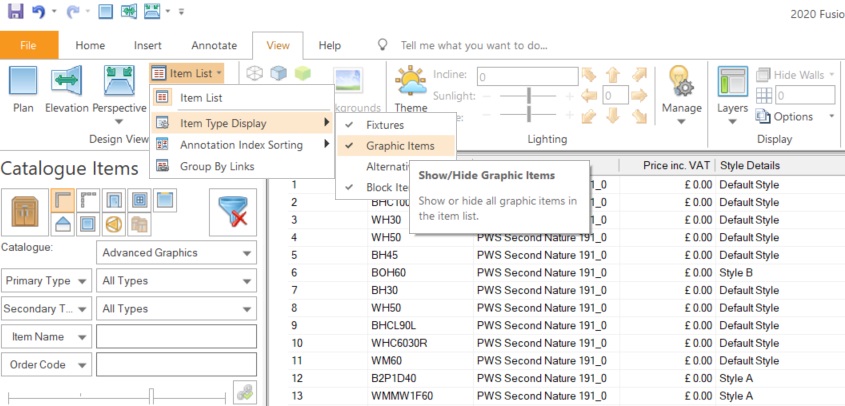Open Item Type Display submenu

click(243, 123)
